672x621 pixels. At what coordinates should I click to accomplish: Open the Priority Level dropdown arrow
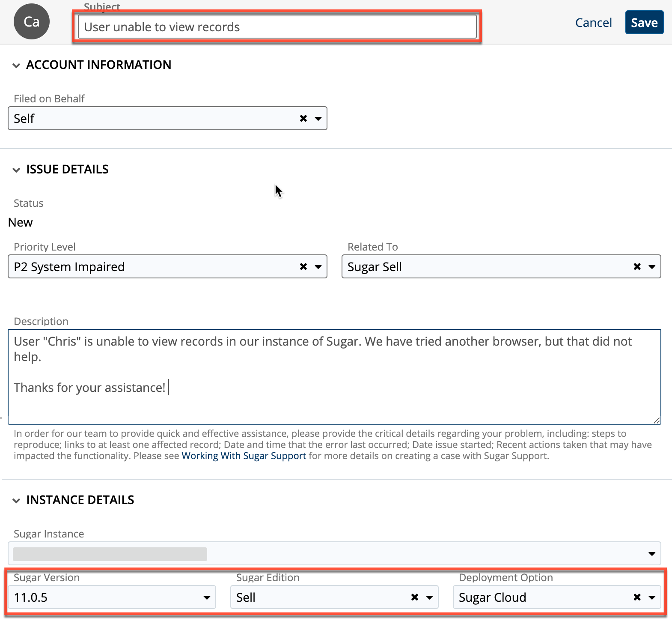tap(318, 267)
